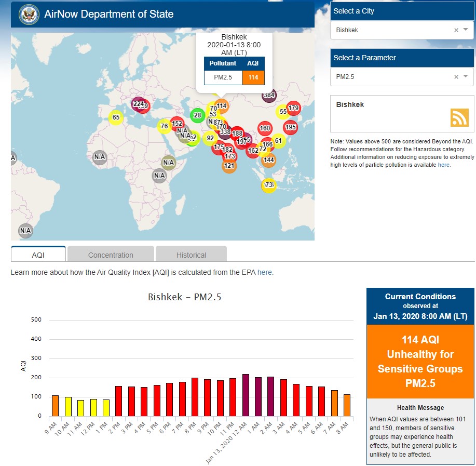Click the yellow map marker labeled 65

[116, 117]
